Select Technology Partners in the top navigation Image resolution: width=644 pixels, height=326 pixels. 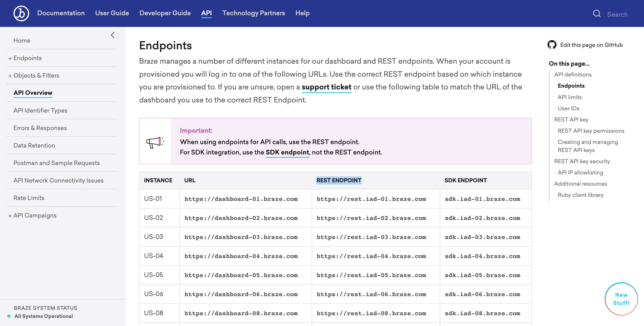(253, 13)
